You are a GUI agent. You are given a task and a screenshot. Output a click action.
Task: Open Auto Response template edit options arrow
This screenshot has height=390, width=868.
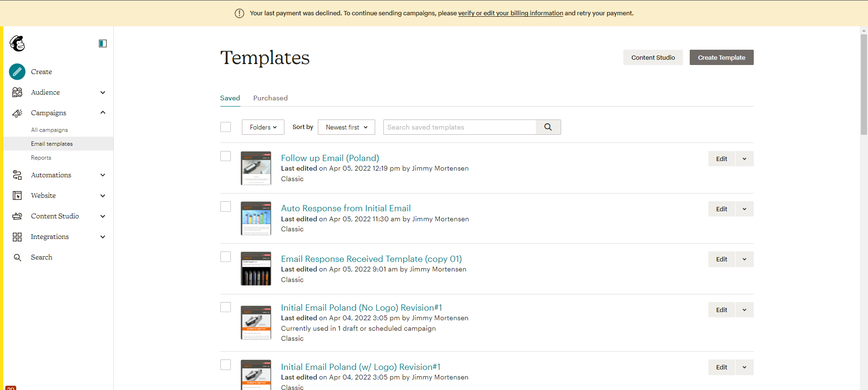pos(744,209)
